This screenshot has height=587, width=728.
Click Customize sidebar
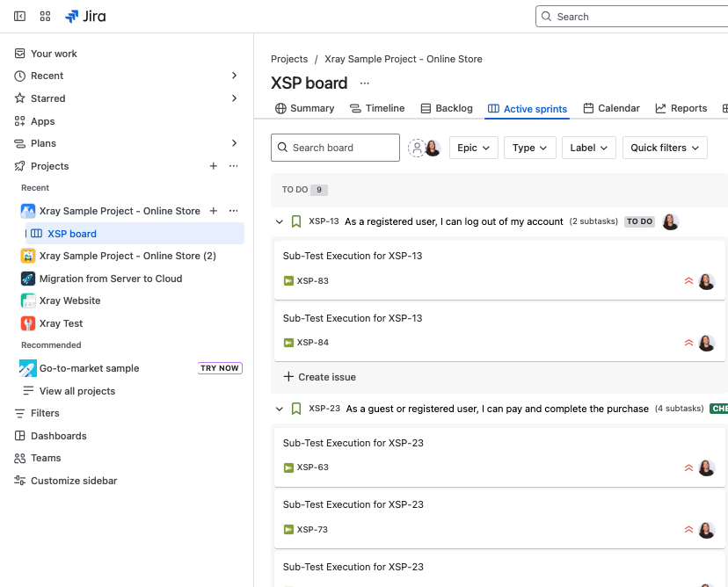pyautogui.click(x=74, y=481)
